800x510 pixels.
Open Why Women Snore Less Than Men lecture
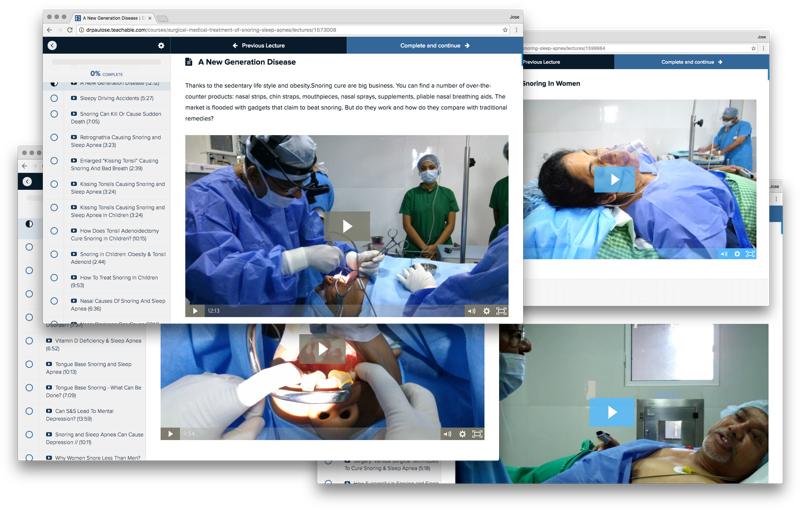pos(93,457)
